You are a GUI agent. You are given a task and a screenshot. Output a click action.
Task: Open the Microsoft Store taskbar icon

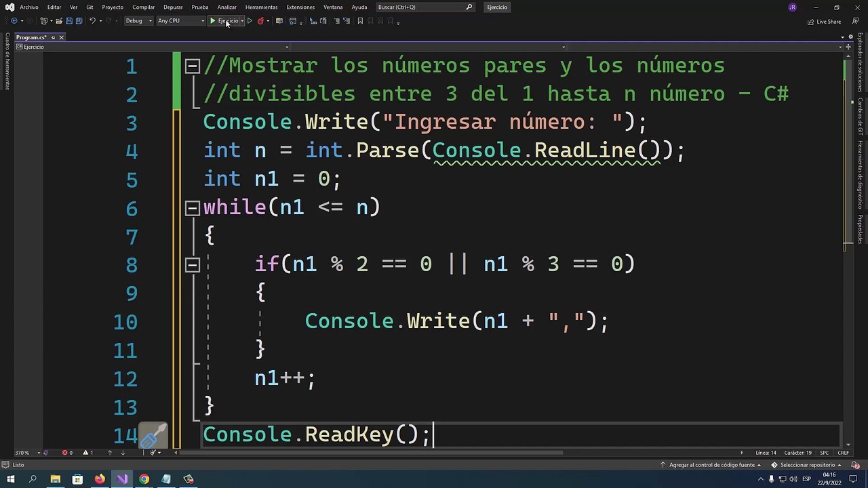[77, 479]
